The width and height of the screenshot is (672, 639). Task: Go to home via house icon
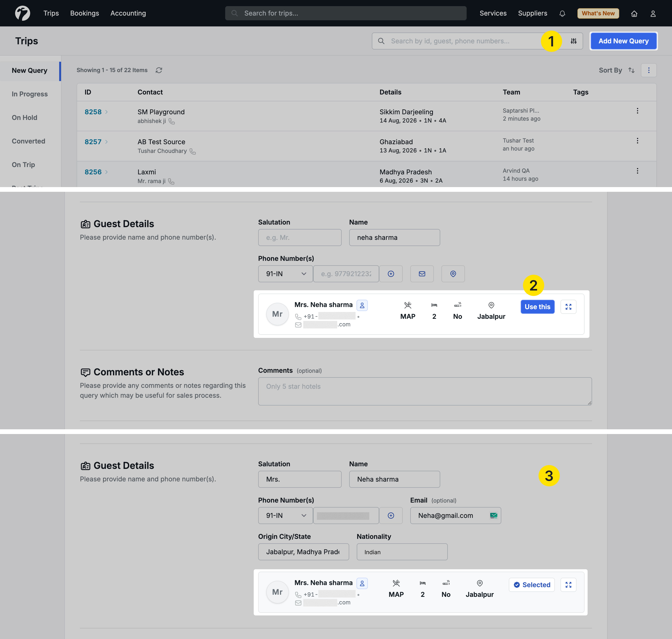tap(634, 14)
